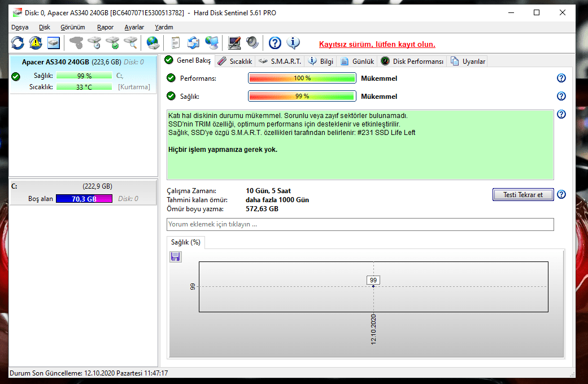
Task: Click the disk with clock toolbar icon
Action: pos(94,43)
